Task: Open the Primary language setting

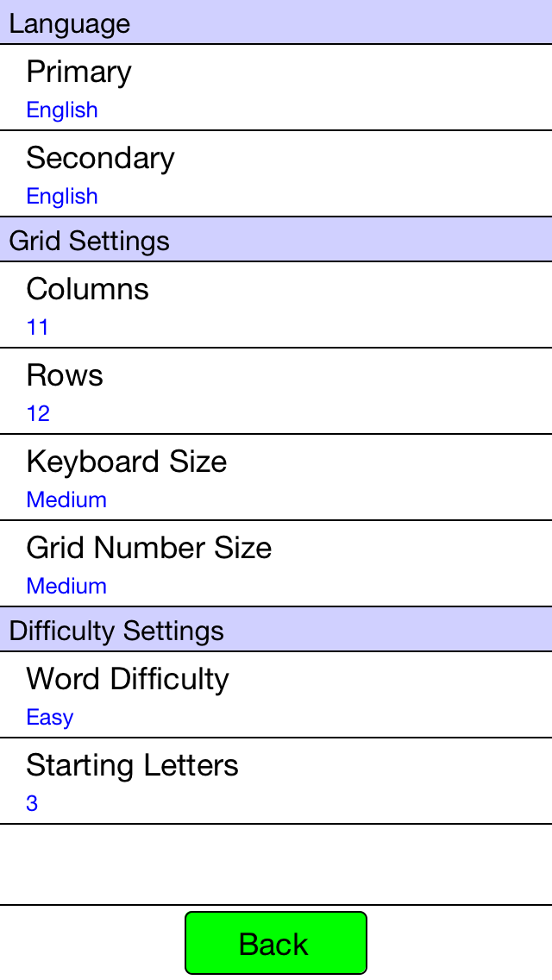Action: point(276,87)
